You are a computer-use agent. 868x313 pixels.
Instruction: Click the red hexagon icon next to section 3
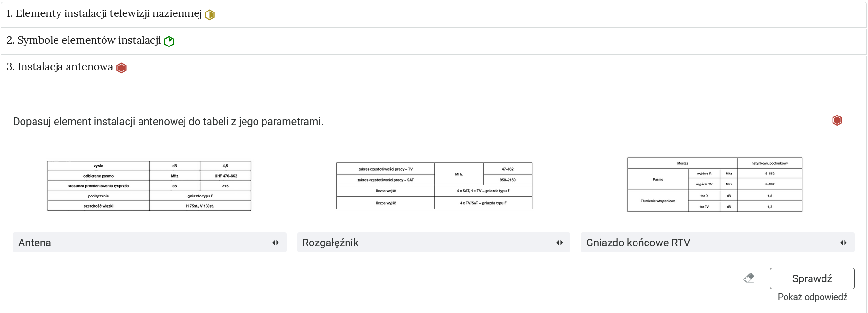[x=121, y=68]
